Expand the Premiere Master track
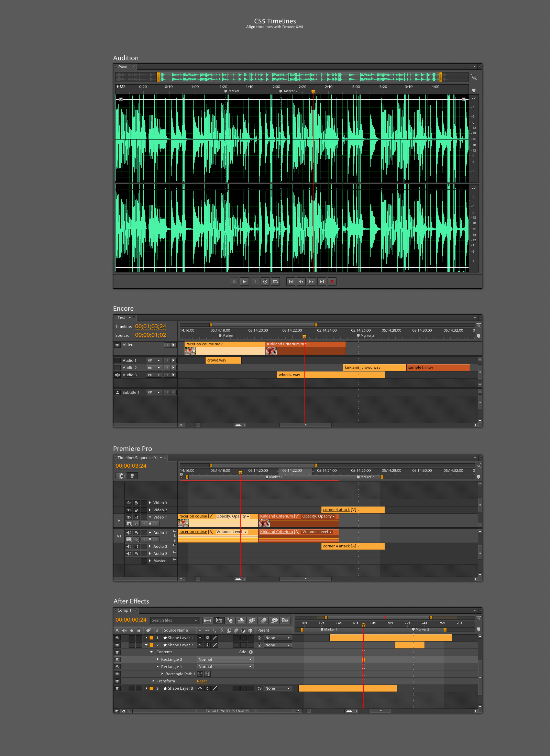The width and height of the screenshot is (550, 756). click(150, 561)
